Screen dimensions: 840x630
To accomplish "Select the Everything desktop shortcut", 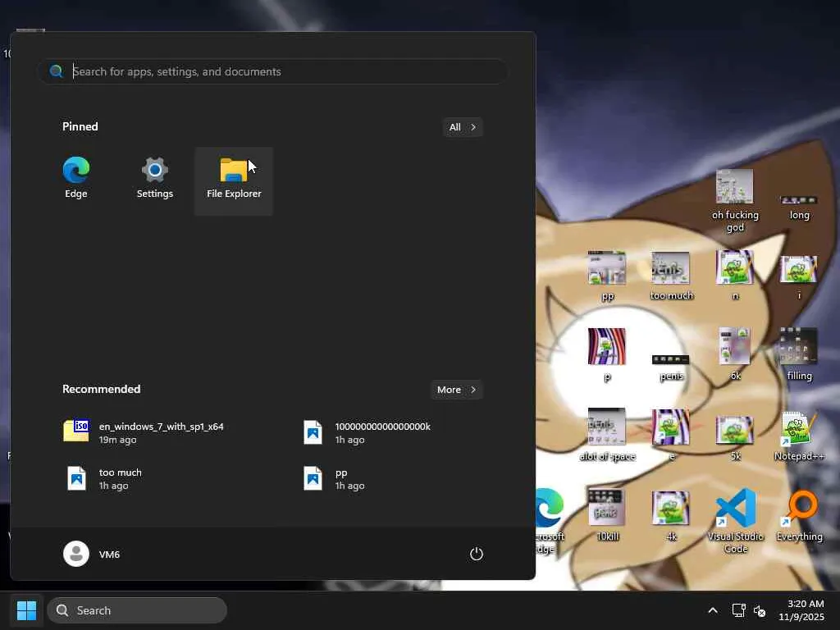I will click(799, 517).
